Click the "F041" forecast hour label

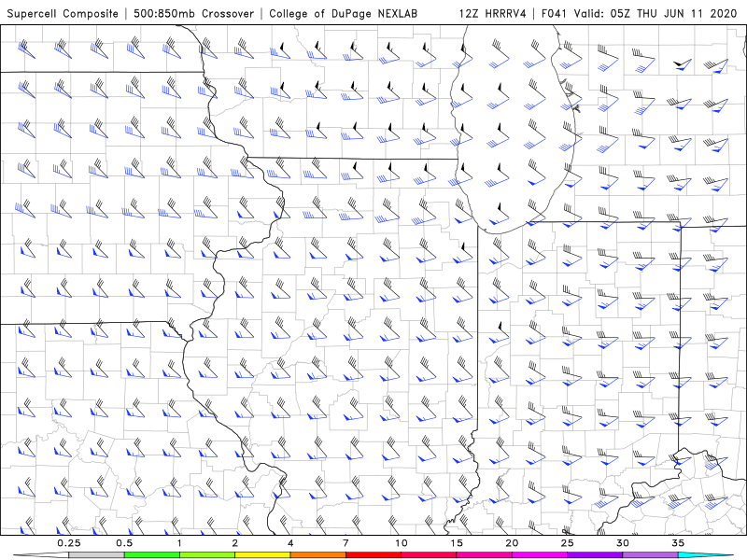click(555, 14)
